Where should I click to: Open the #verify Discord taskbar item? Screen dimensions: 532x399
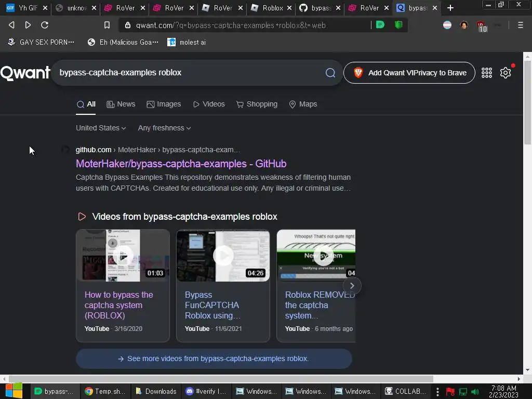point(206,392)
